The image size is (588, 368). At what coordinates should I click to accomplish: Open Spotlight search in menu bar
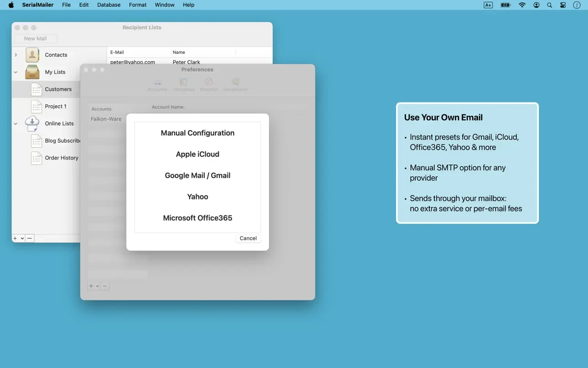[550, 5]
